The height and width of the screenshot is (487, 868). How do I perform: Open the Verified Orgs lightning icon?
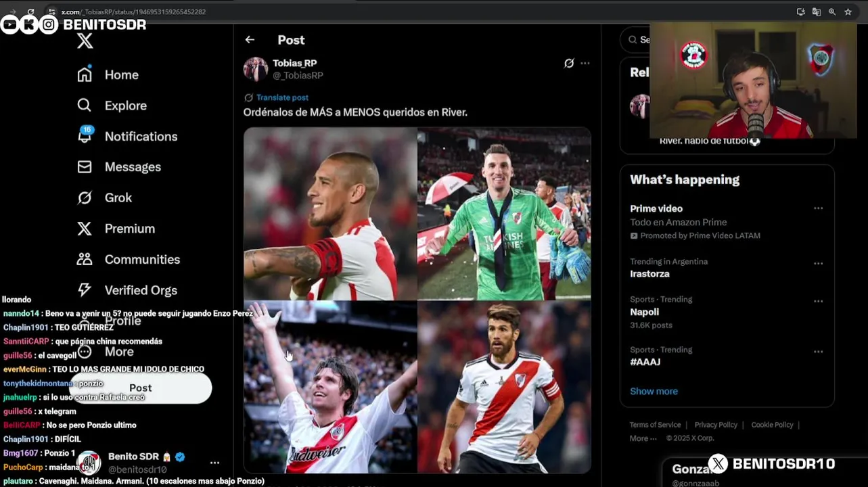[85, 289]
